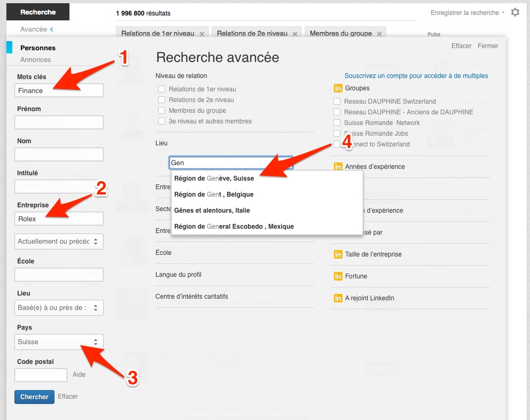Open the Pays dropdown showing Suisse
Screen dimensions: 530x420
59,342
